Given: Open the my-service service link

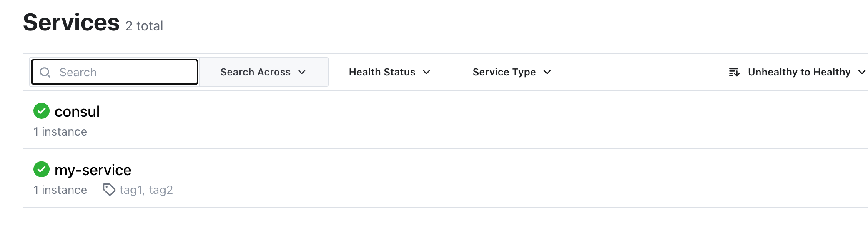Looking at the screenshot, I should [x=93, y=170].
